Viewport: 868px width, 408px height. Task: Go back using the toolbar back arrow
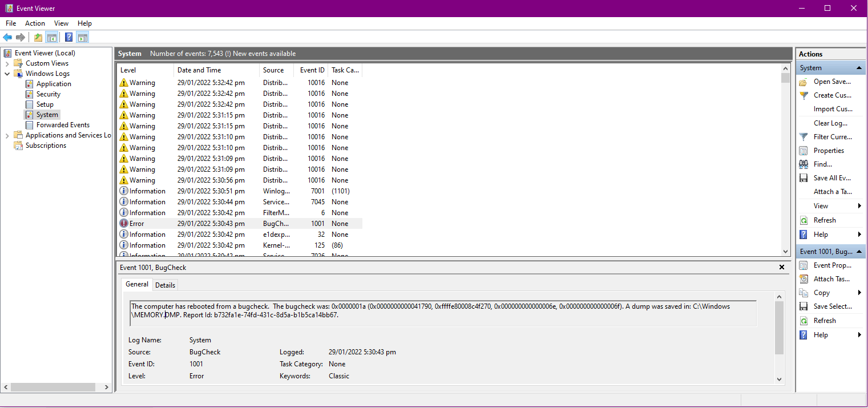(7, 38)
